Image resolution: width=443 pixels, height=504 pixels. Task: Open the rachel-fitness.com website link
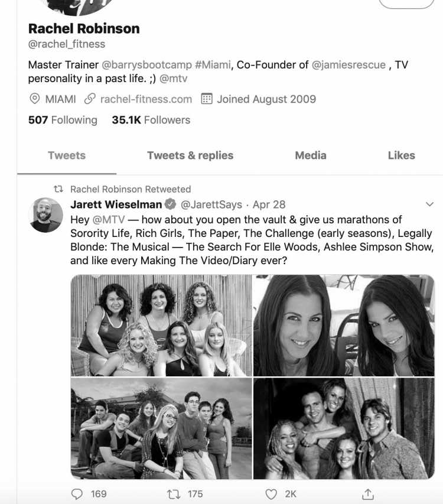pos(146,99)
